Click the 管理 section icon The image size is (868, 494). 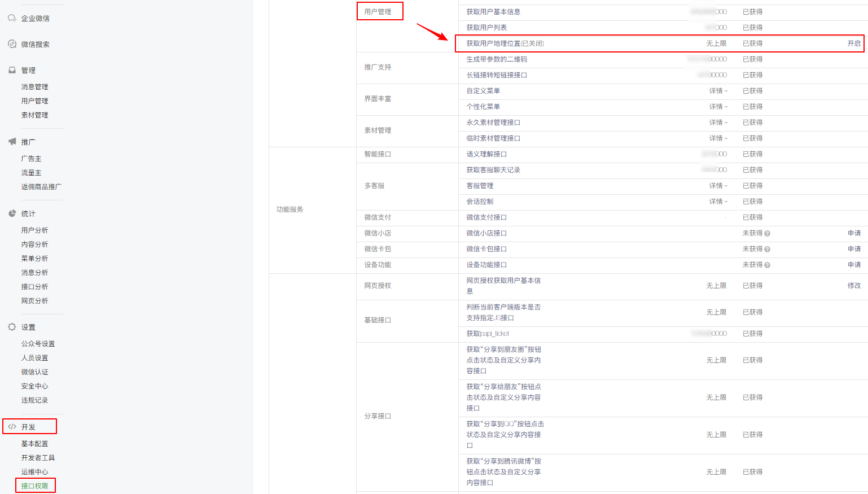point(12,70)
